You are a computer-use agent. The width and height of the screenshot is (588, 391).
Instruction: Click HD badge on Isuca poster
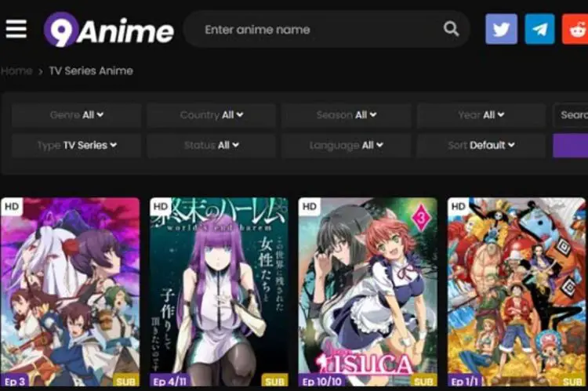click(310, 207)
